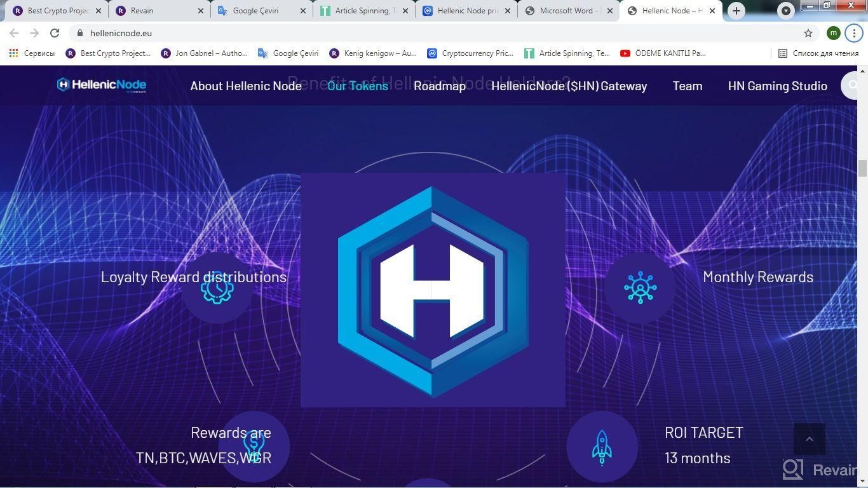This screenshot has height=488, width=868.
Task: Open the Best Crypto Project bookmark
Action: tap(109, 53)
